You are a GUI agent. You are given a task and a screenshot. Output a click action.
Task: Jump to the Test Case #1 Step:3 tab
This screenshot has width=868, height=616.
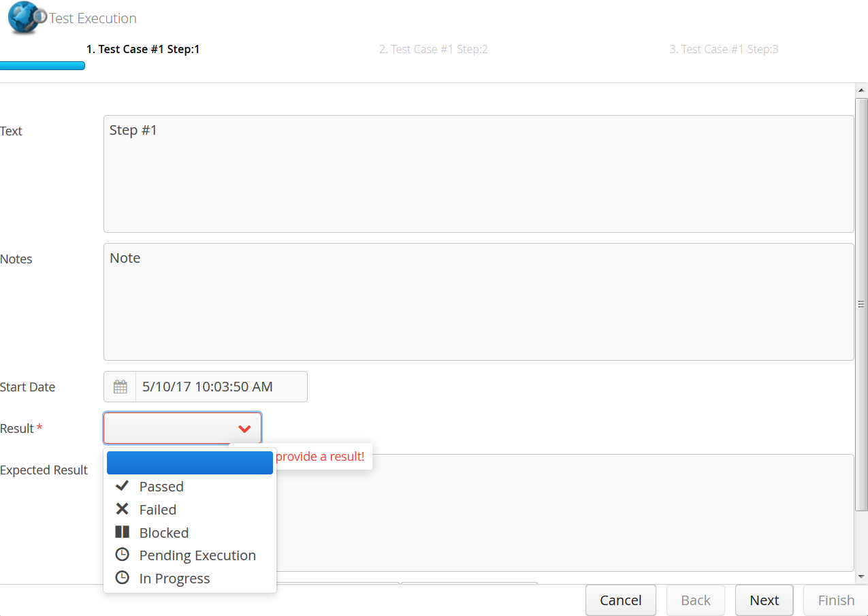pos(724,49)
